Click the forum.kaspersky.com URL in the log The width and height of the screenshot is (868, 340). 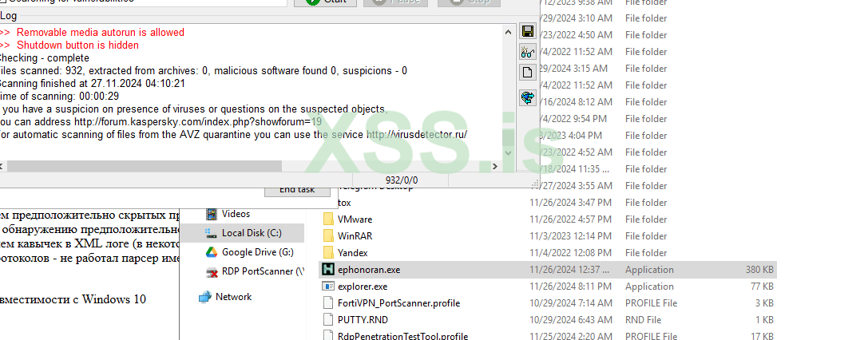[197, 122]
